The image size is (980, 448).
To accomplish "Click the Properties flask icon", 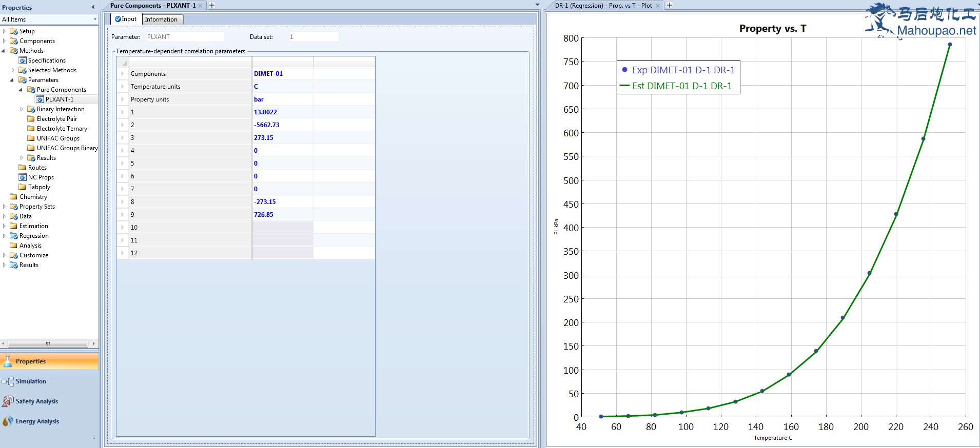I will coord(8,361).
